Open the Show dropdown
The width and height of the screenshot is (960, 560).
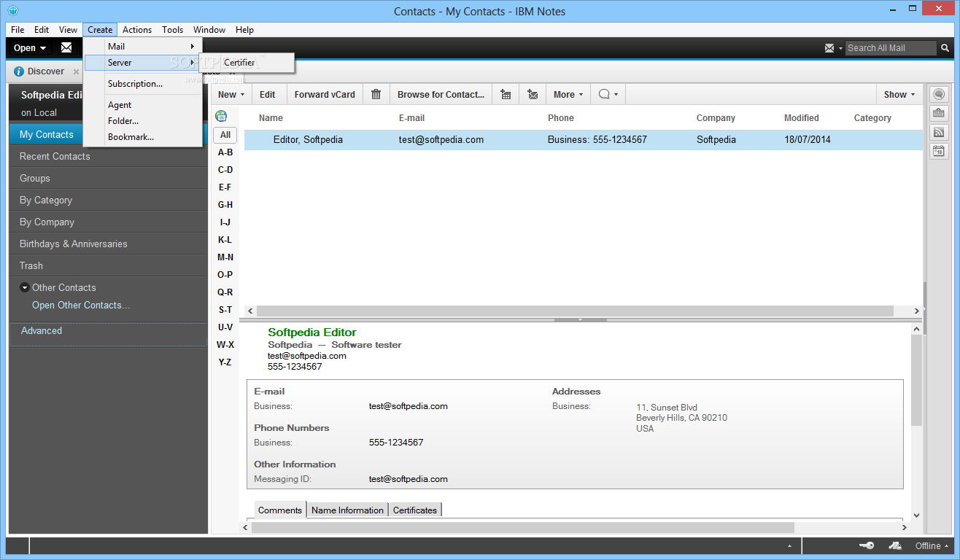(x=899, y=94)
